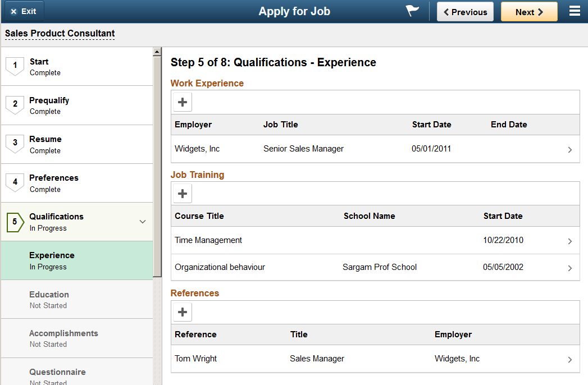The width and height of the screenshot is (588, 385).
Task: Exit the job application
Action: [x=23, y=11]
